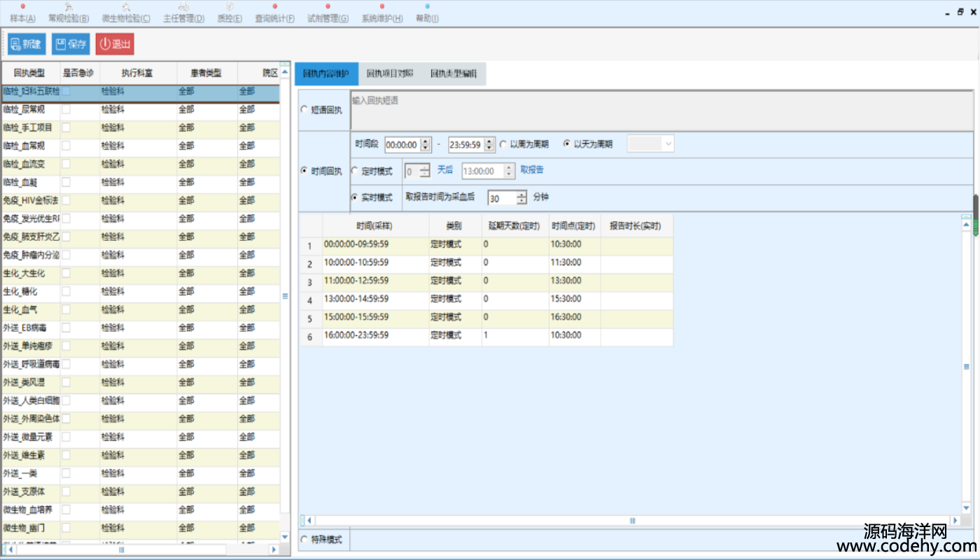Image resolution: width=980 pixels, height=560 pixels.
Task: Tick the 是否急诊 checkbox for 微生物_血培养
Action: click(x=66, y=510)
